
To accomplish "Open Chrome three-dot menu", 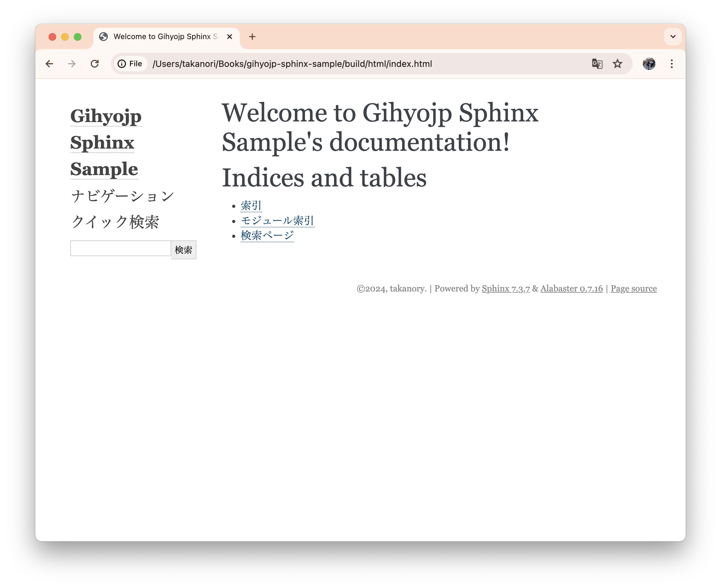I will pyautogui.click(x=671, y=64).
